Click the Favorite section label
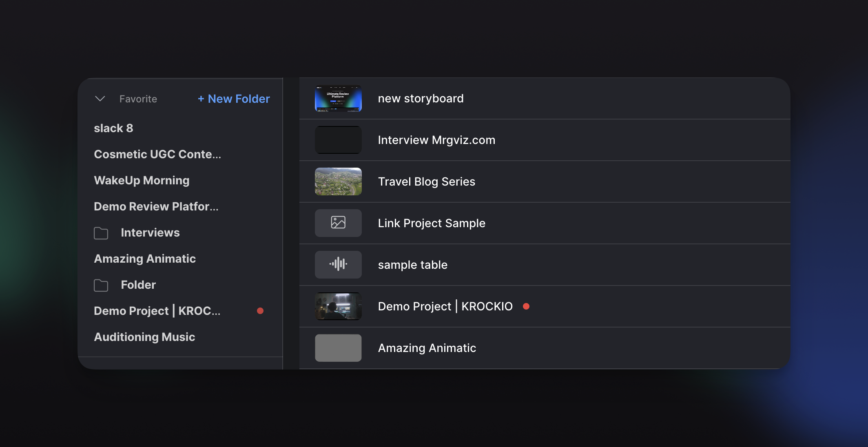This screenshot has width=868, height=447. pos(138,99)
